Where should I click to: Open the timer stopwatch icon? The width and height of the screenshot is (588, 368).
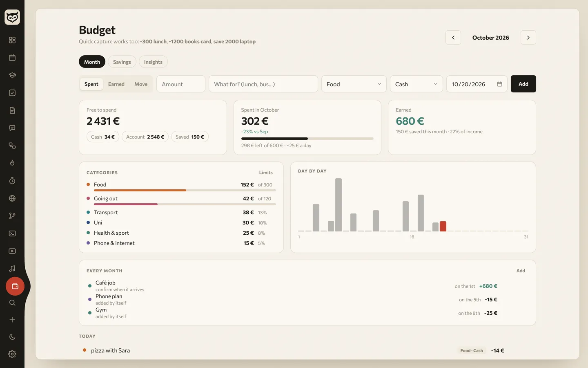12,181
